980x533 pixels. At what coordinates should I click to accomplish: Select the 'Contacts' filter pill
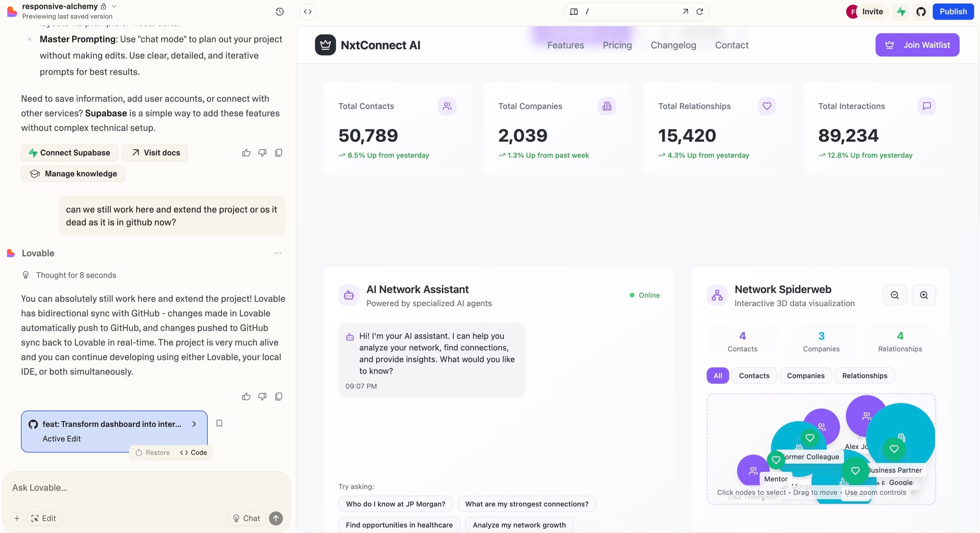[x=754, y=376]
